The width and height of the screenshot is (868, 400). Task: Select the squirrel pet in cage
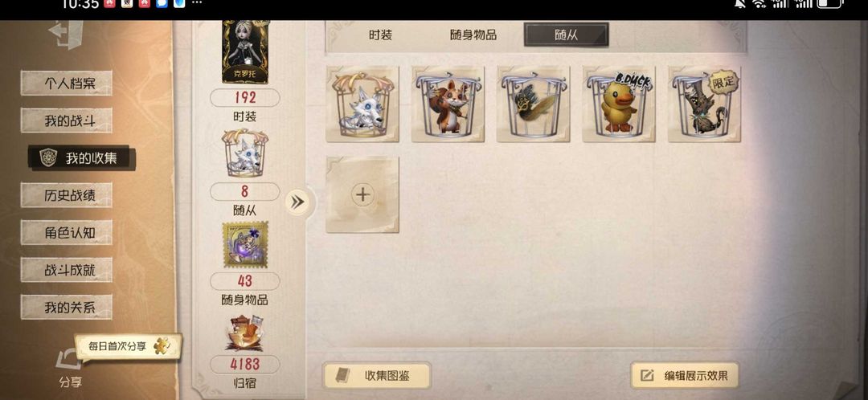(x=448, y=104)
